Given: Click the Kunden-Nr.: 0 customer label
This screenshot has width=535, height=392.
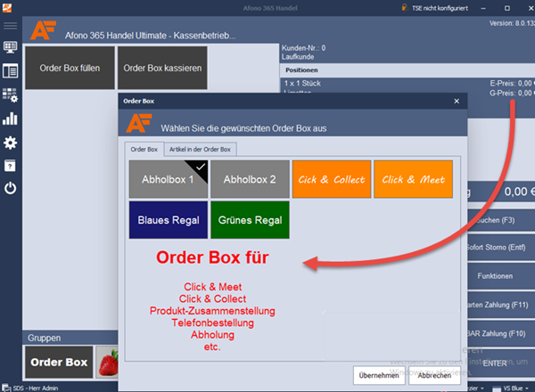Looking at the screenshot, I should 303,48.
